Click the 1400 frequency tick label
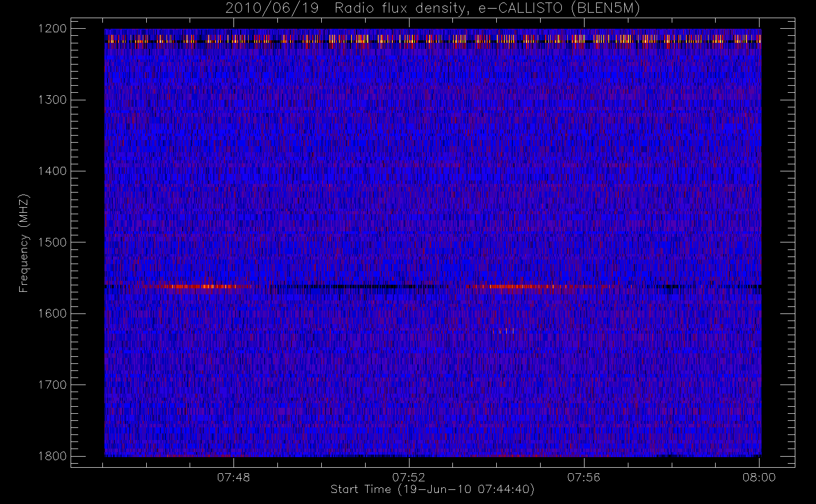 click(x=53, y=171)
